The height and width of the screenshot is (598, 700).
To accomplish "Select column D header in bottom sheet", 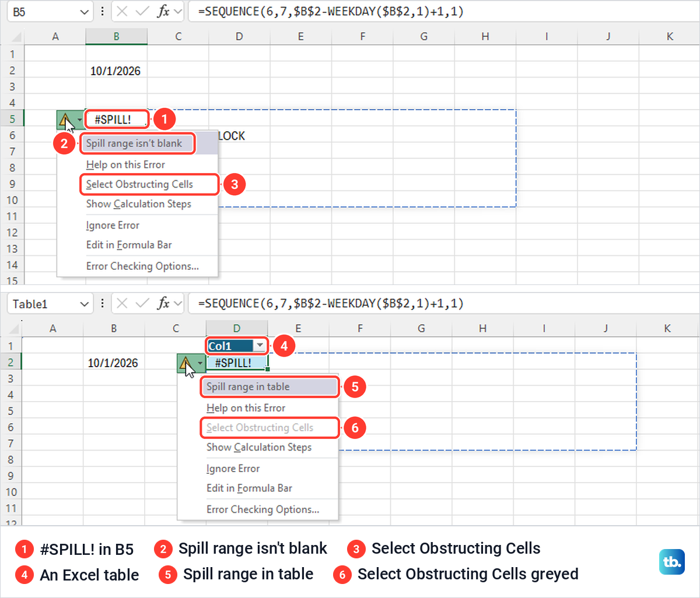I will [237, 329].
